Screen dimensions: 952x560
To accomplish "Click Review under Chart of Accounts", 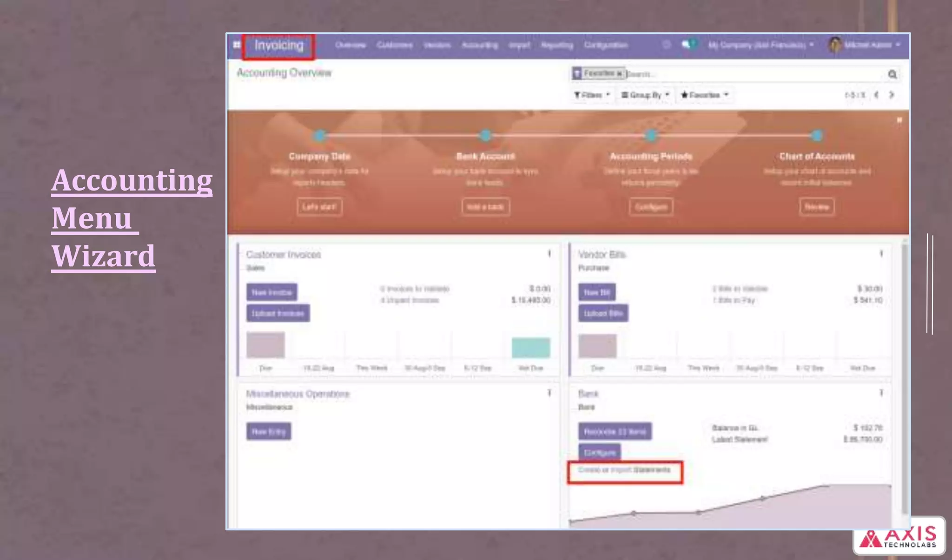I will pyautogui.click(x=817, y=207).
